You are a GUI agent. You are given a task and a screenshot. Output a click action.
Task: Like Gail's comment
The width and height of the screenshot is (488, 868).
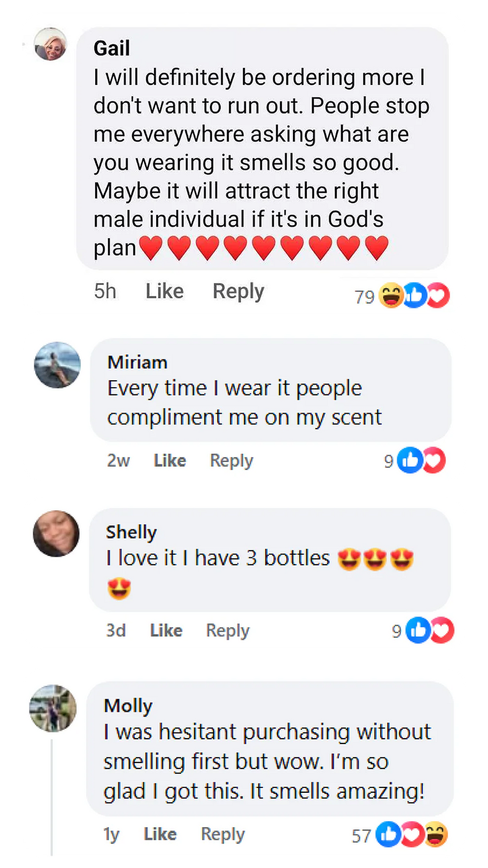tap(165, 292)
